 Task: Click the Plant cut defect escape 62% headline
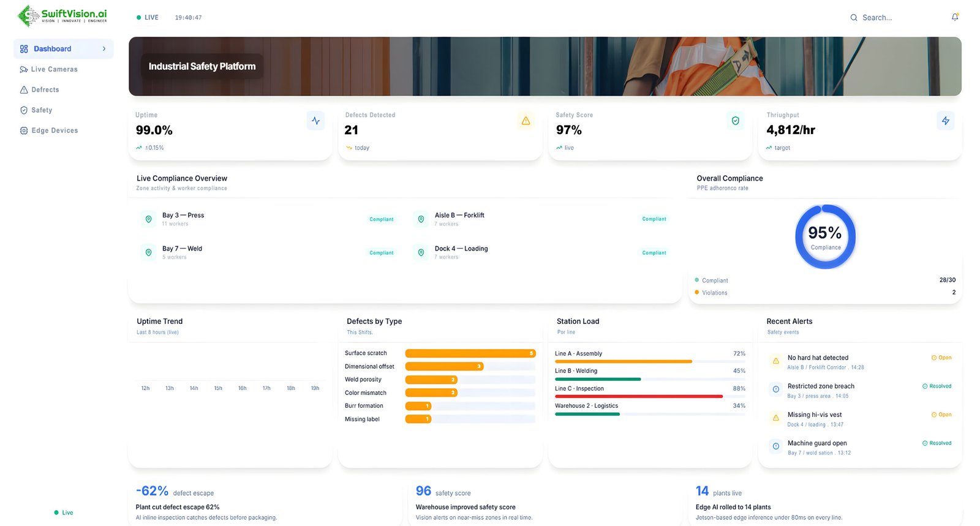(x=178, y=507)
